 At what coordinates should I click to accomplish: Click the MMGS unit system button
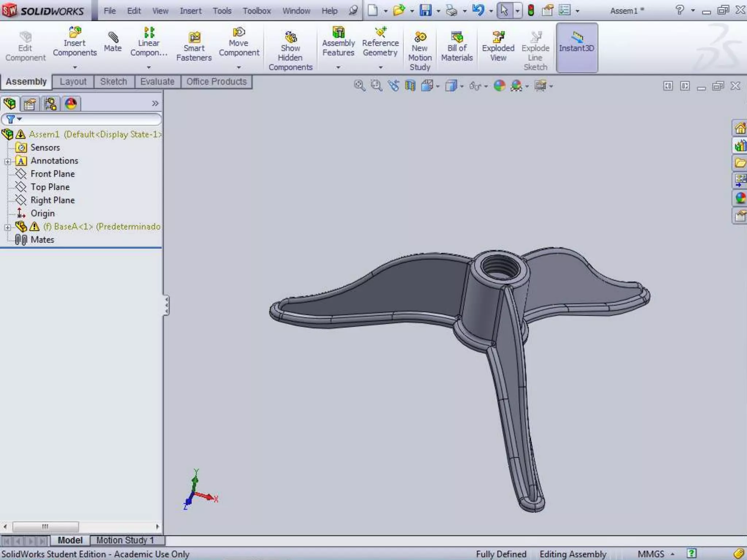point(651,554)
